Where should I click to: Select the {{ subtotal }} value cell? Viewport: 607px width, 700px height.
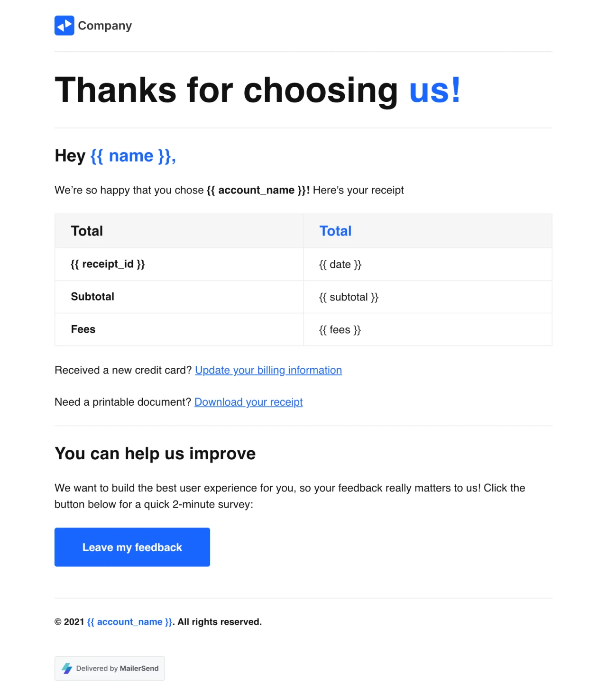(x=349, y=297)
